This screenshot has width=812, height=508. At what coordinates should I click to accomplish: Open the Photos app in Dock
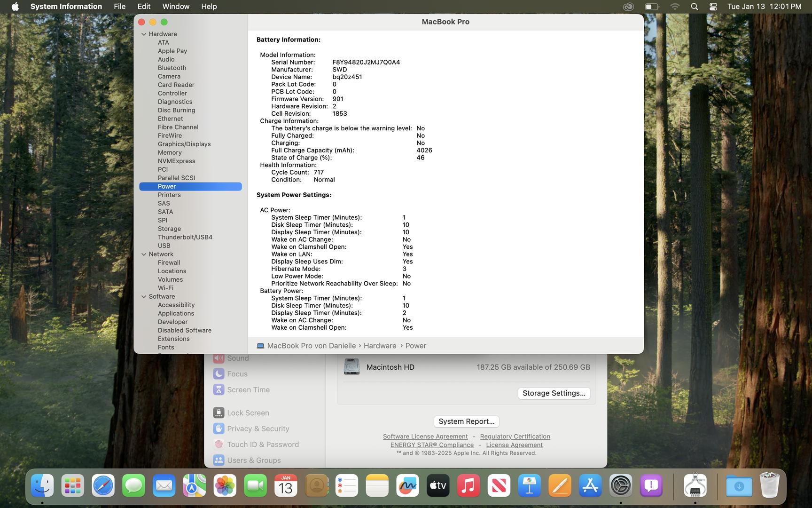225,486
